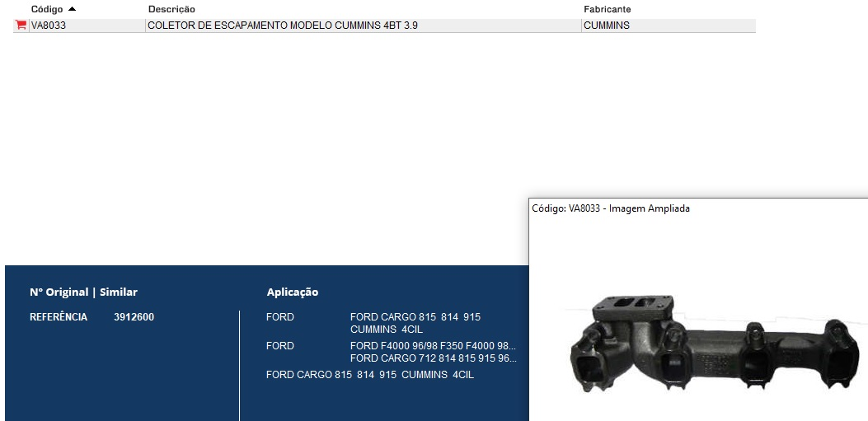Select the COLETOR DE ESCAPAMENTO description cell
868x421 pixels.
pos(282,26)
